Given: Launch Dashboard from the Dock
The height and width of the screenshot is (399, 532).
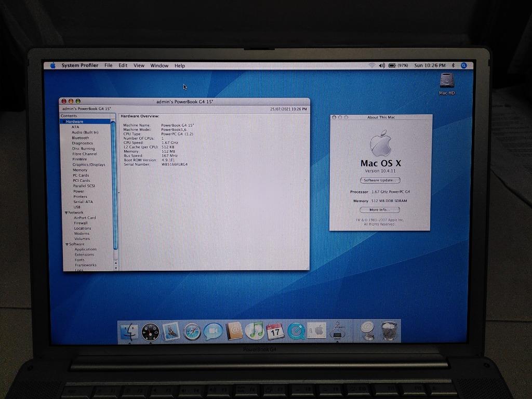Looking at the screenshot, I should click(x=150, y=331).
